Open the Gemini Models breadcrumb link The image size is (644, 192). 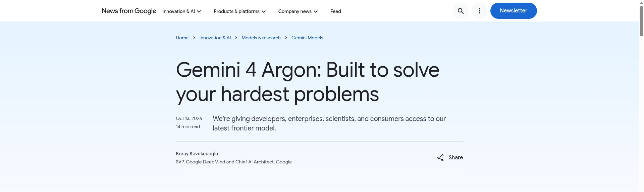pyautogui.click(x=307, y=38)
